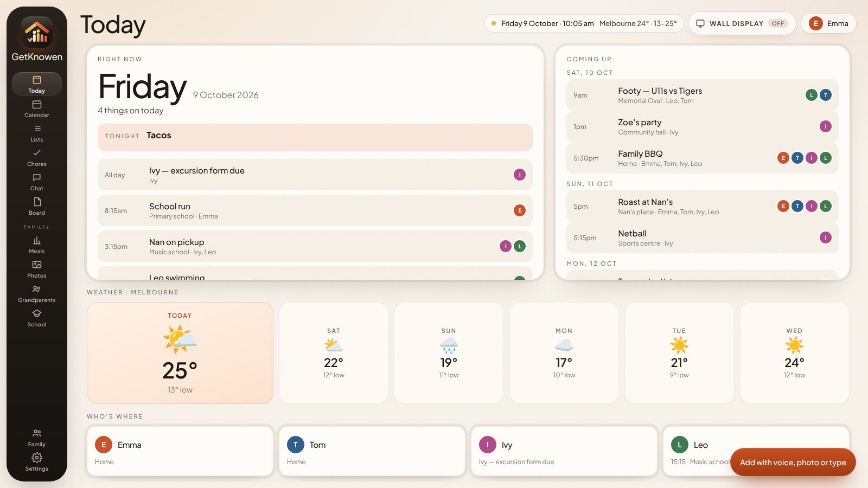
Task: Select Tonight's Tacos meal banner
Action: [315, 137]
